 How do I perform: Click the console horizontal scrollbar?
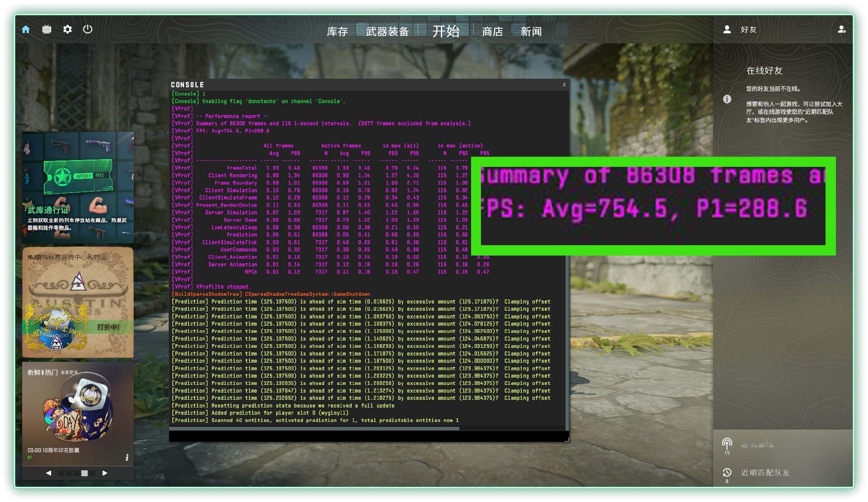click(x=315, y=428)
